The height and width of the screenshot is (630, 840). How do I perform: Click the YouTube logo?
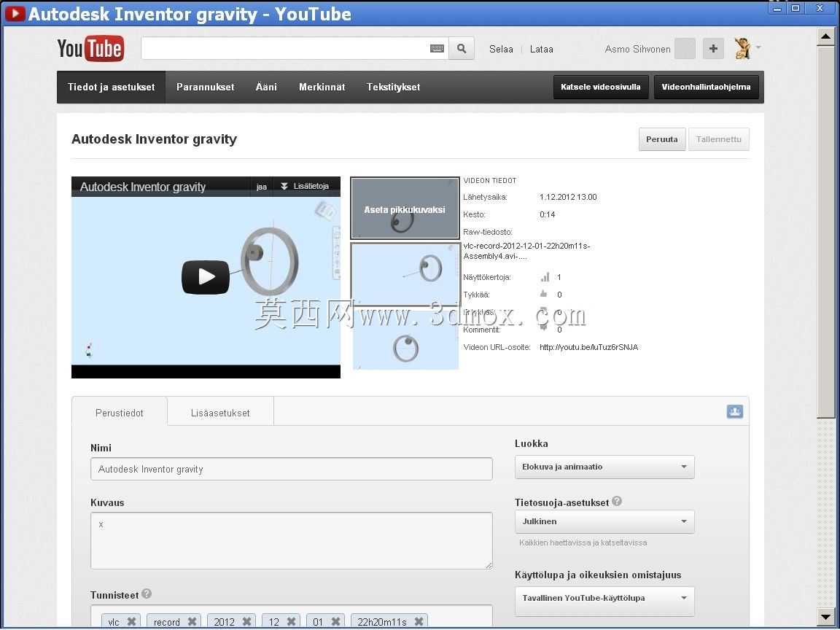coord(90,49)
